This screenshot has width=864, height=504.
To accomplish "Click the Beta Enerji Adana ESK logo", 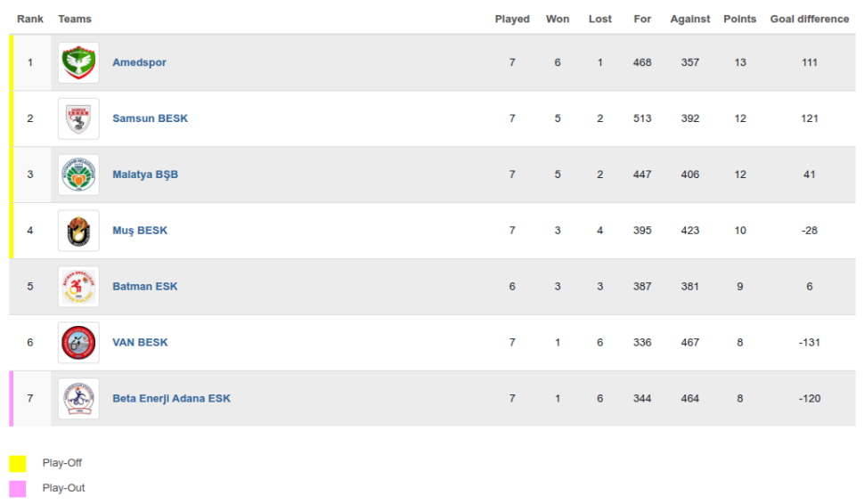I will [78, 399].
